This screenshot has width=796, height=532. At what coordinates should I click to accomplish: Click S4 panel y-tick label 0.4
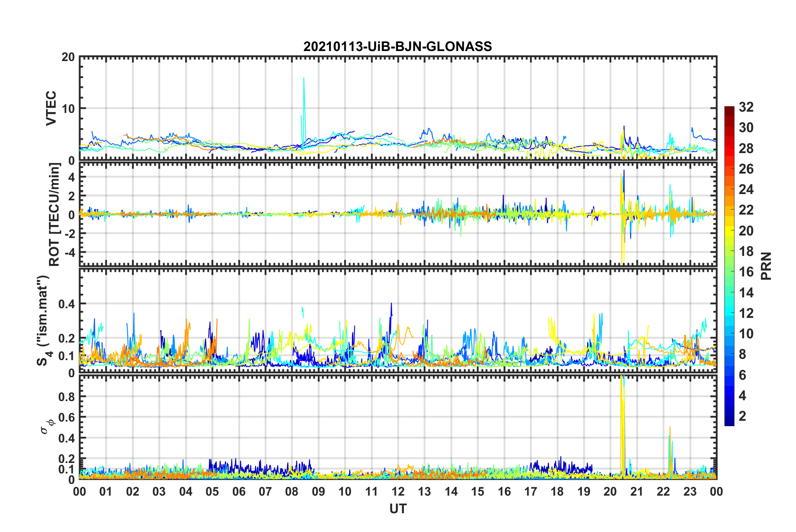pos(67,304)
